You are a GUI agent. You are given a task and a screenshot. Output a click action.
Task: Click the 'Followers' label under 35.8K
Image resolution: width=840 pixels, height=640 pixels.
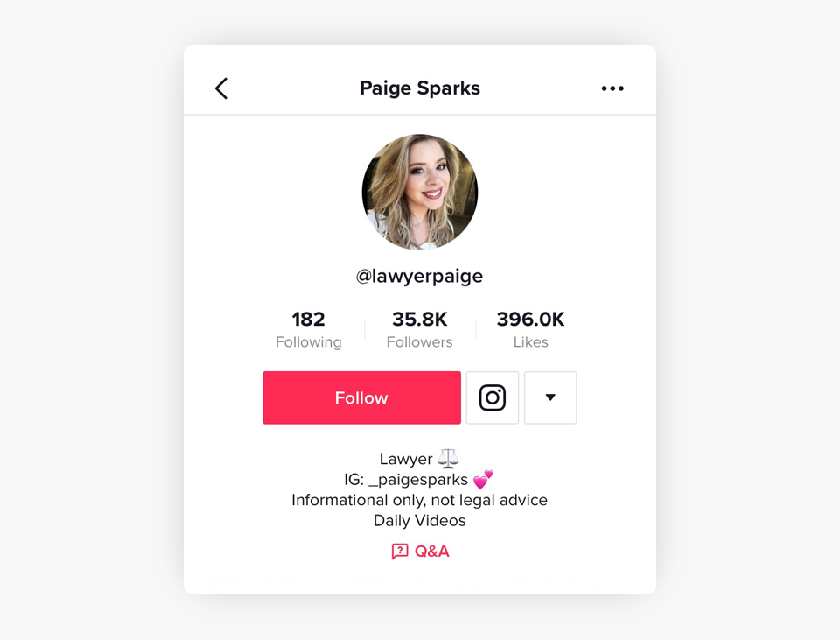click(x=419, y=342)
